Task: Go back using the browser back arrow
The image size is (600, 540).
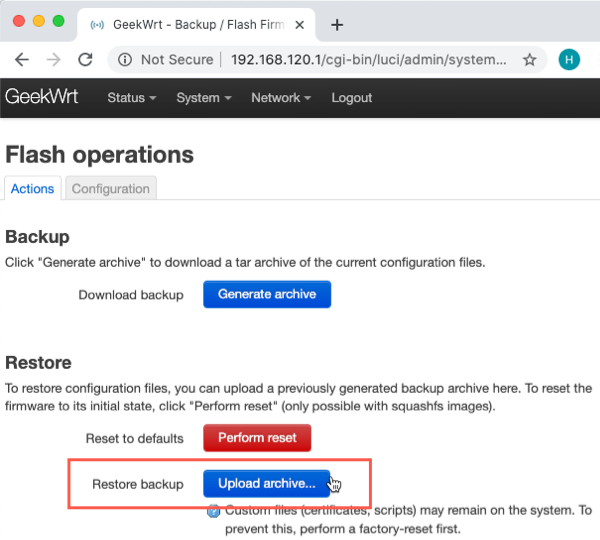Action: click(x=22, y=60)
